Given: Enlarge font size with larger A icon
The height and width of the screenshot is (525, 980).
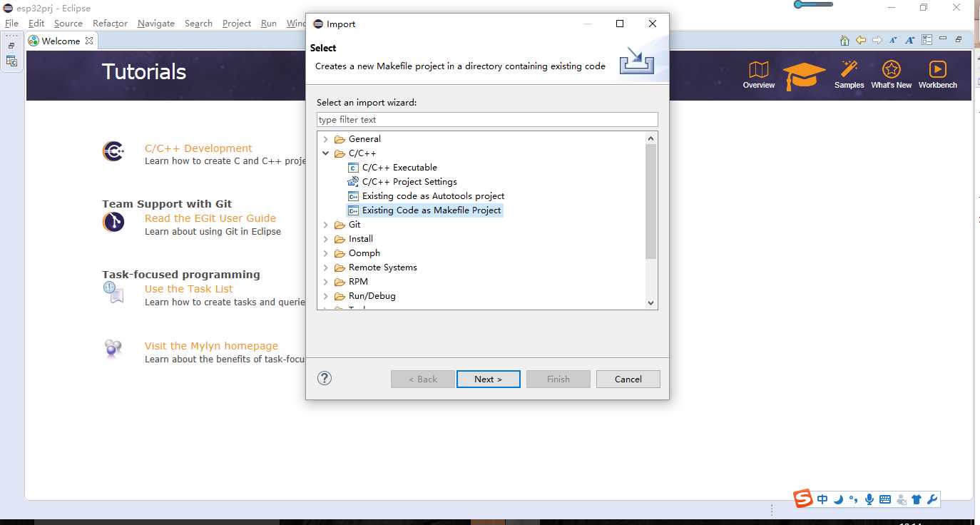Looking at the screenshot, I should 909,41.
